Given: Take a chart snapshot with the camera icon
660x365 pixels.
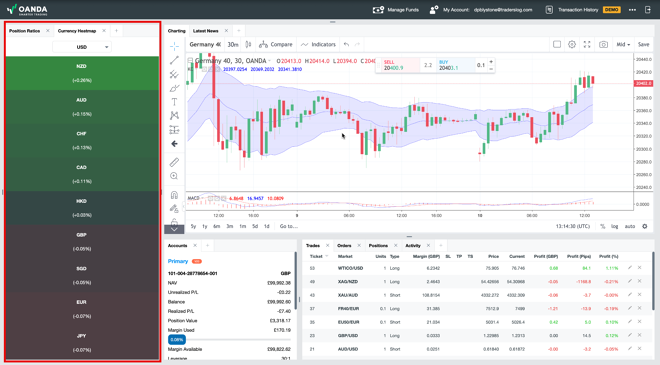Looking at the screenshot, I should click(x=603, y=44).
